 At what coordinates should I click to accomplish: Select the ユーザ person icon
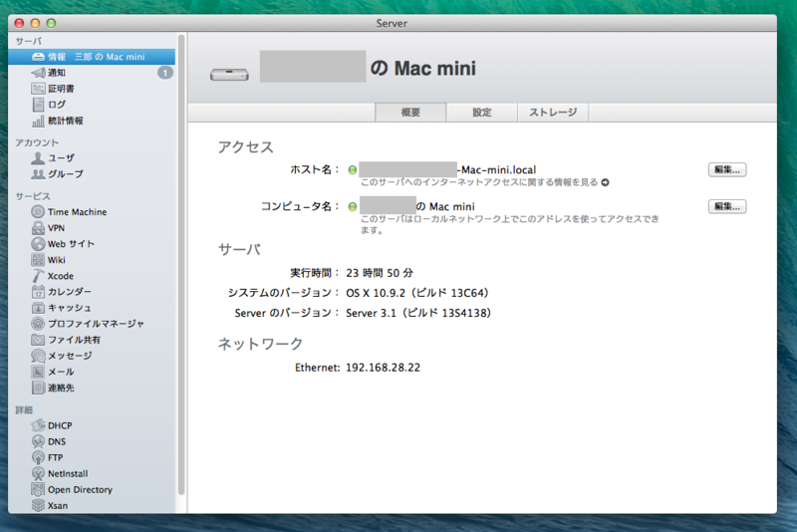click(38, 158)
